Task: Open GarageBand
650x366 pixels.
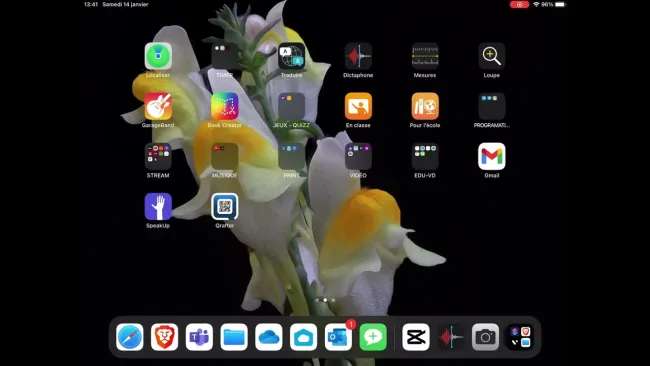Action: pos(158,106)
